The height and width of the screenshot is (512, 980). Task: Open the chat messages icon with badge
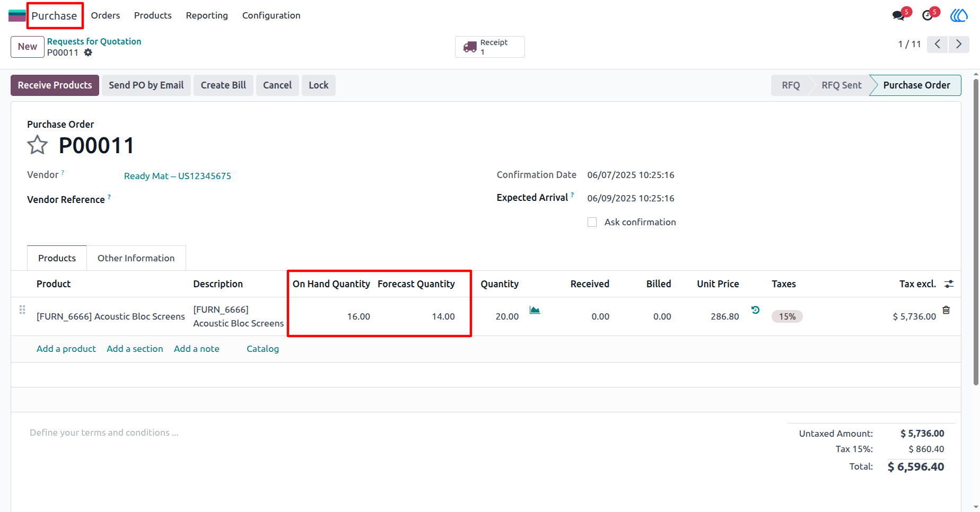pyautogui.click(x=899, y=15)
